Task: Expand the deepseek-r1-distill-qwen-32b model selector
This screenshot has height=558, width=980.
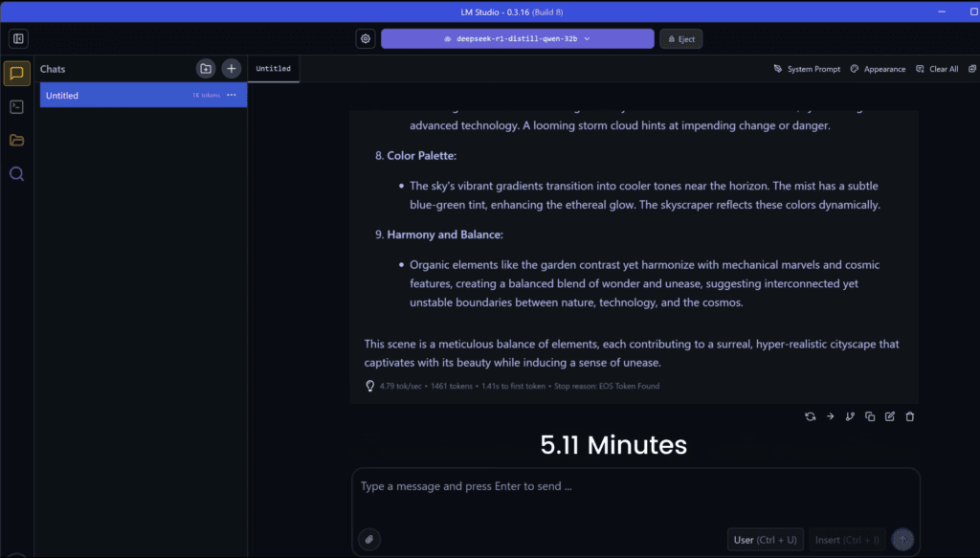Action: pos(517,38)
